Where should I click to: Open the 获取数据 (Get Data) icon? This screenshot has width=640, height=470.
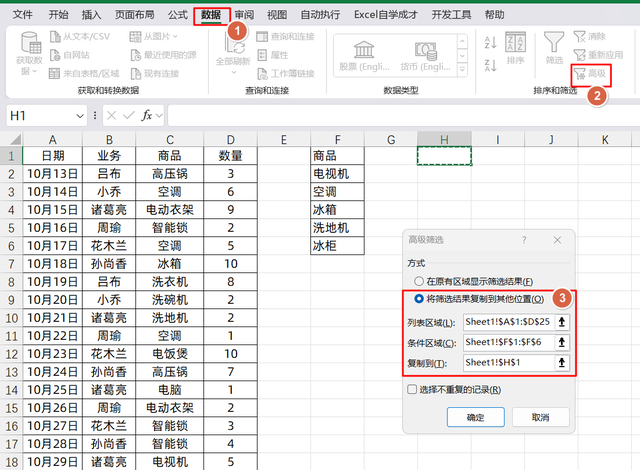[31, 43]
